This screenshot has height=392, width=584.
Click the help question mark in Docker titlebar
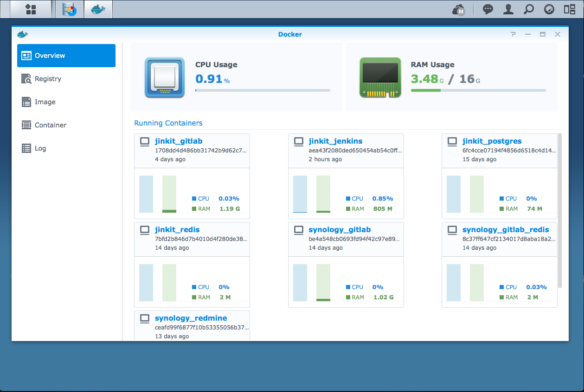point(513,34)
